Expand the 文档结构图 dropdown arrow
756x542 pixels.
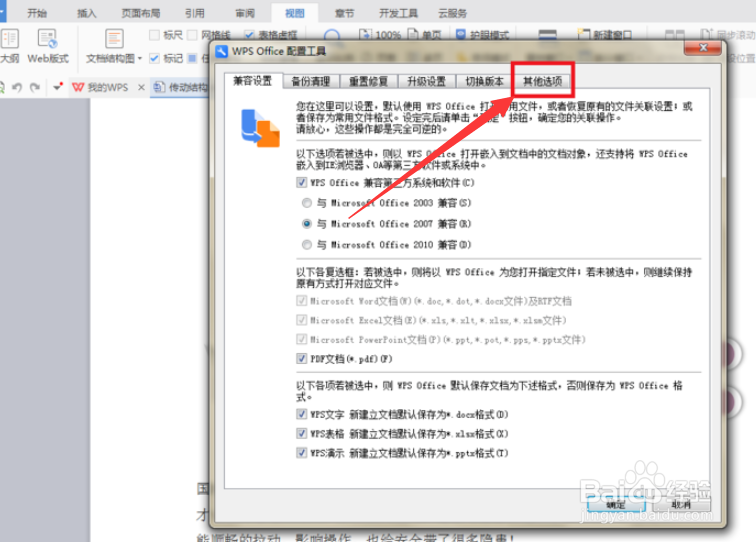point(140,58)
